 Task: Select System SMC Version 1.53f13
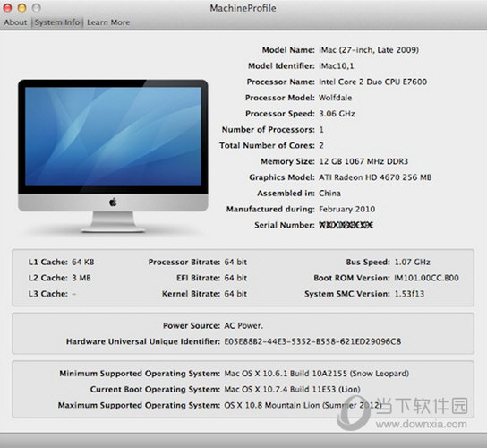point(409,294)
